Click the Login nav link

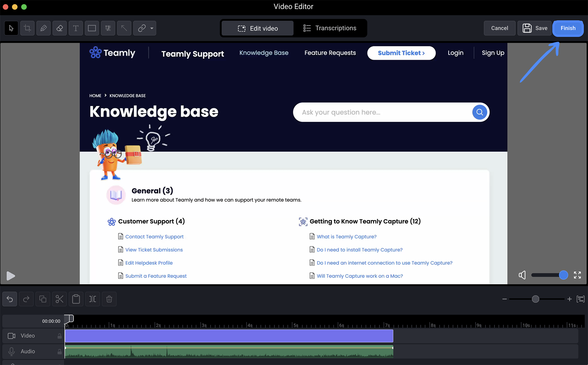[456, 53]
